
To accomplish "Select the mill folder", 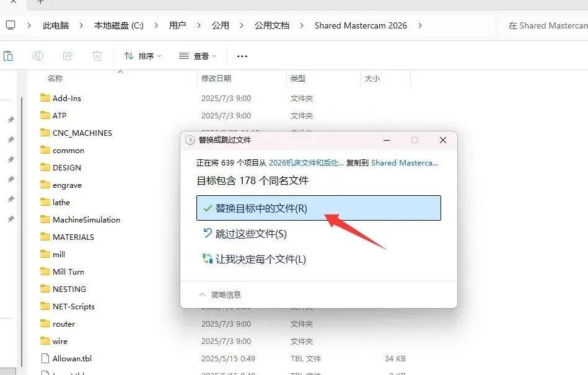I will (x=53, y=254).
